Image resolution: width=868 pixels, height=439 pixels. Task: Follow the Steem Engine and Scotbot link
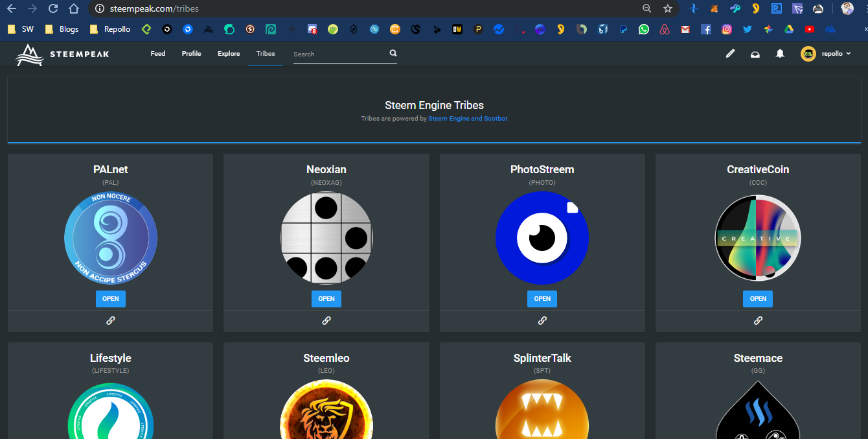tap(468, 119)
